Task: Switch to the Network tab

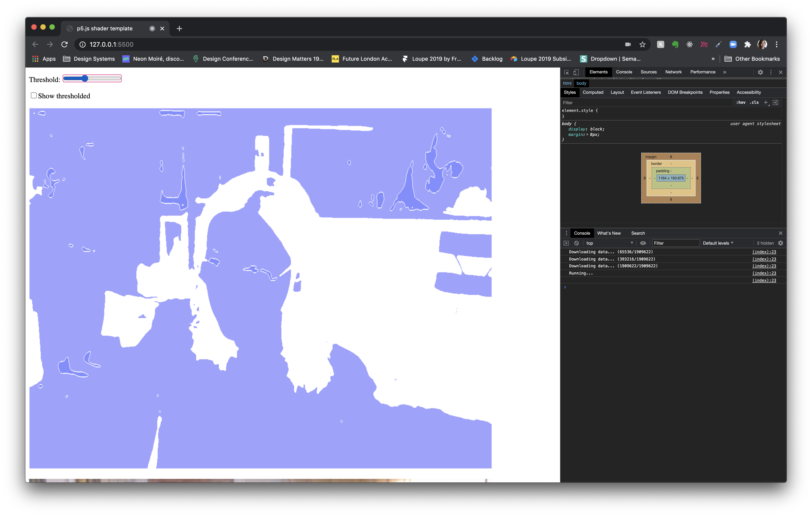Action: [673, 72]
